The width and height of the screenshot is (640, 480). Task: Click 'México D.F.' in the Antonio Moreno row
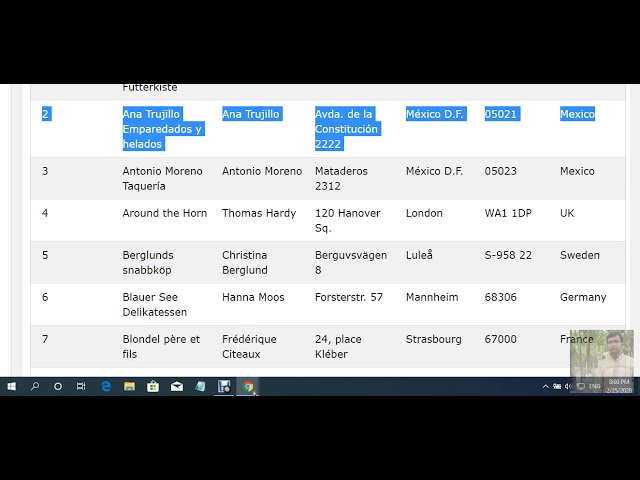click(434, 171)
